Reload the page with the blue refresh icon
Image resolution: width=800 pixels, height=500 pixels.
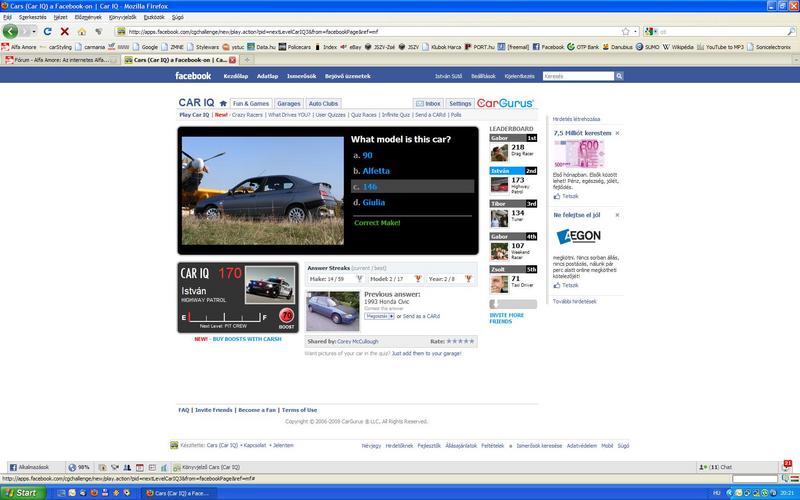click(47, 32)
